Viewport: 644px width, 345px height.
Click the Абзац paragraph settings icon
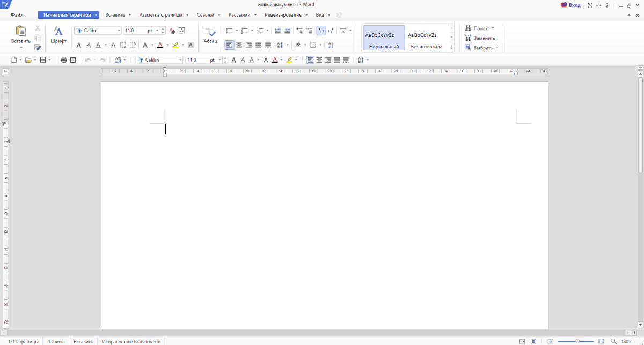pos(210,35)
